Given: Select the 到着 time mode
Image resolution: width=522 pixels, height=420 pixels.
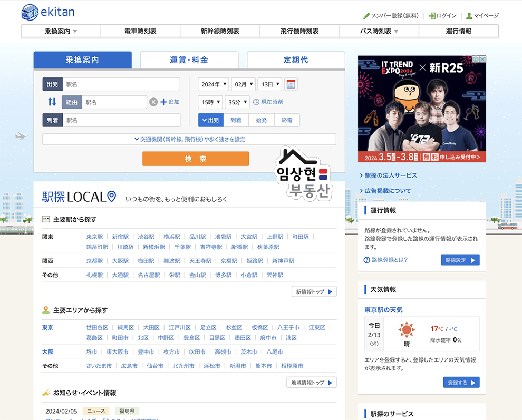Looking at the screenshot, I should [236, 120].
